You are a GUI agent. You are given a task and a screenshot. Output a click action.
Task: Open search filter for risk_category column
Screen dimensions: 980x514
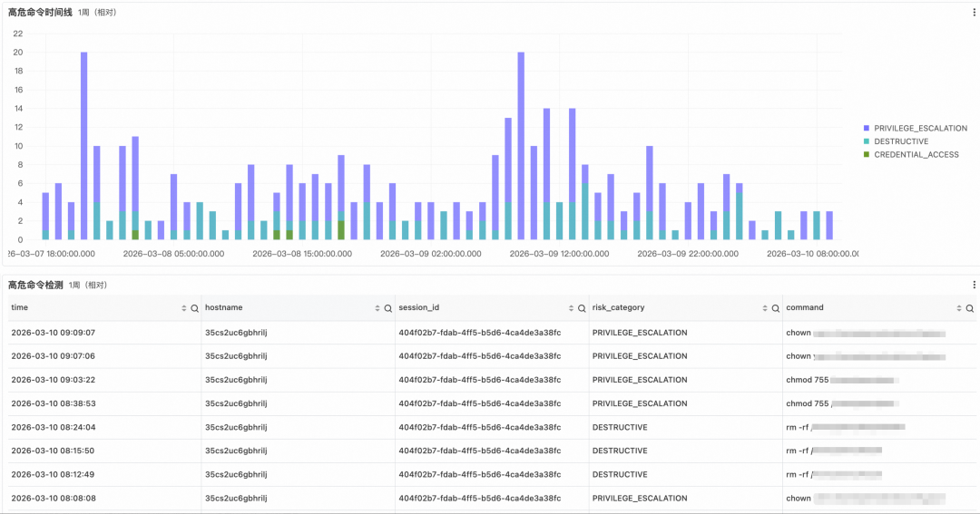point(776,308)
